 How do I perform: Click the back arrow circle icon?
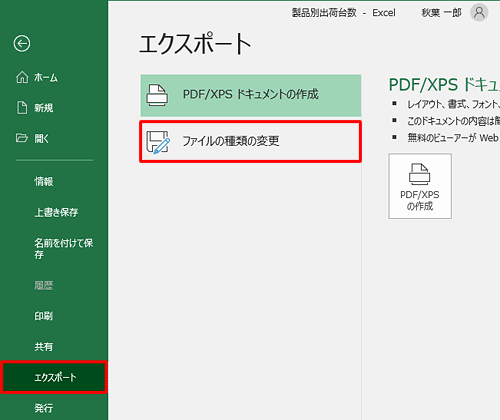[x=22, y=44]
